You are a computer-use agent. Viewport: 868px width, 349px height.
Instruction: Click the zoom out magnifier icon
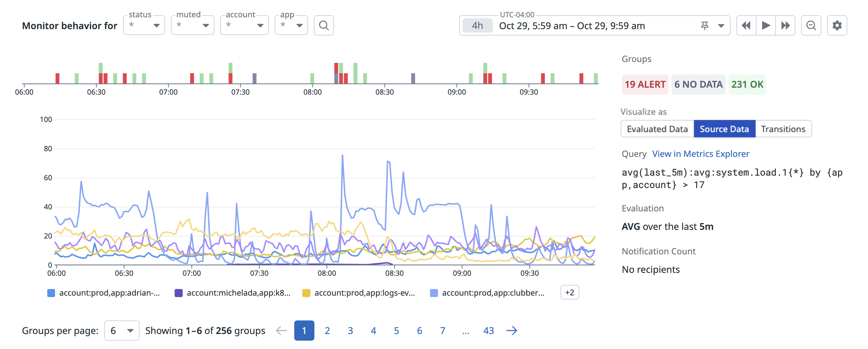(x=812, y=25)
